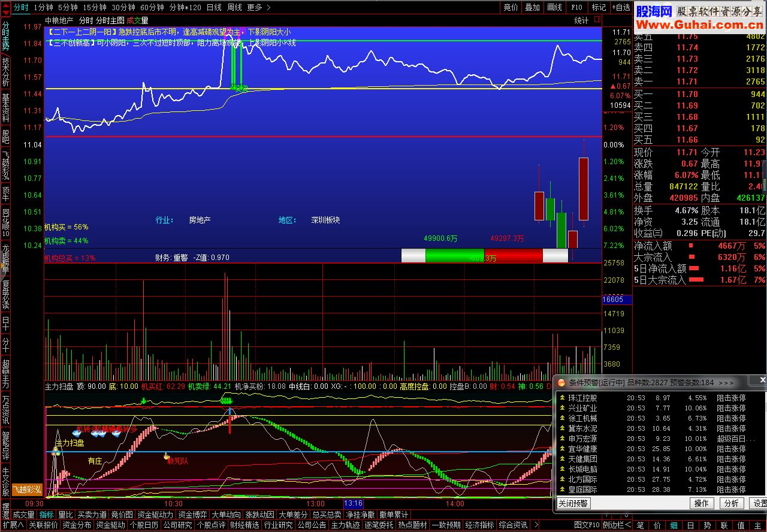767x532 pixels.
Task: Click the 细 tab in bottom-right panel
Action: [674, 525]
